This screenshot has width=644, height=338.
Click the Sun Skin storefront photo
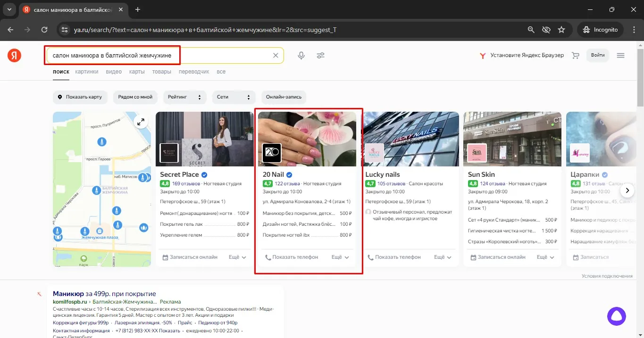(513, 139)
